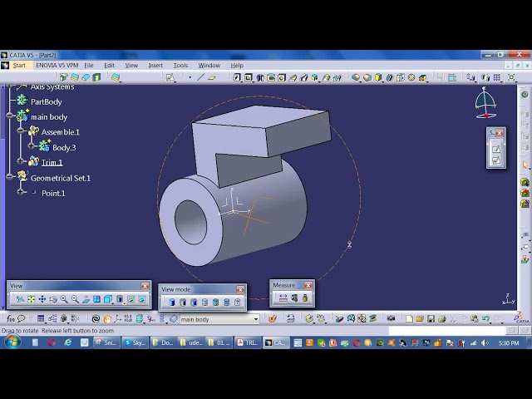The image size is (532, 399).
Task: Select the Fit All In icon
Action: [x=32, y=299]
